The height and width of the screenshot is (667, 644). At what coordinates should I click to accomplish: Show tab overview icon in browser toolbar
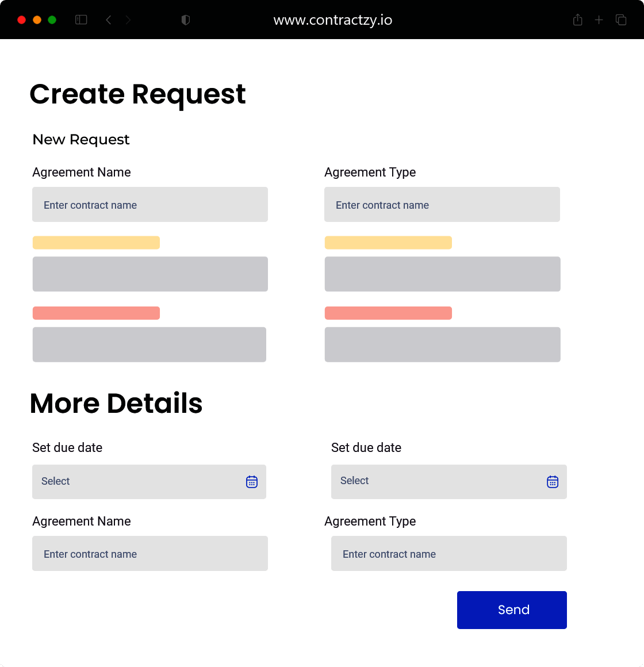coord(621,20)
